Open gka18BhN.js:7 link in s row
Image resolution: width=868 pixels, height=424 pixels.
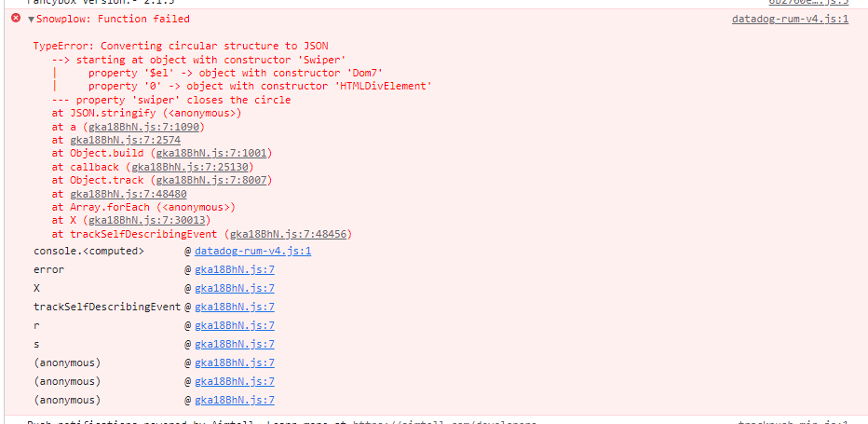tap(235, 344)
